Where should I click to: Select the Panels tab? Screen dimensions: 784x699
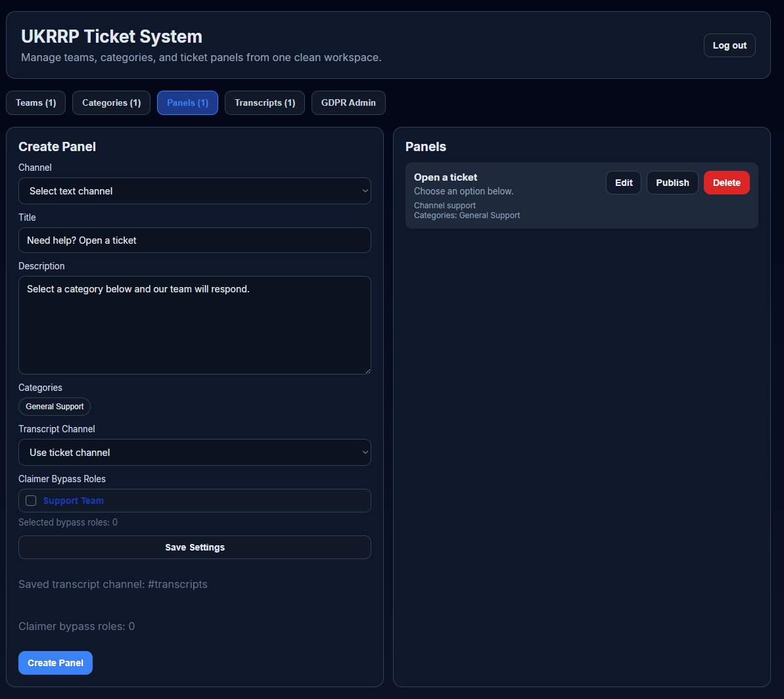click(x=187, y=102)
